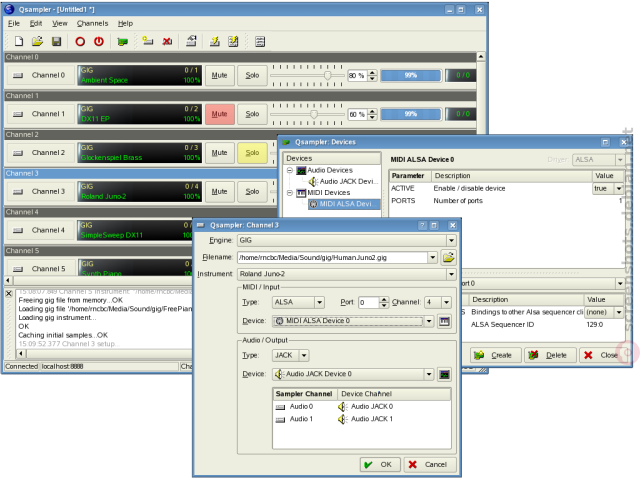The image size is (640, 480).
Task: Click the red Reset sampler circle icon
Action: pyautogui.click(x=80, y=41)
